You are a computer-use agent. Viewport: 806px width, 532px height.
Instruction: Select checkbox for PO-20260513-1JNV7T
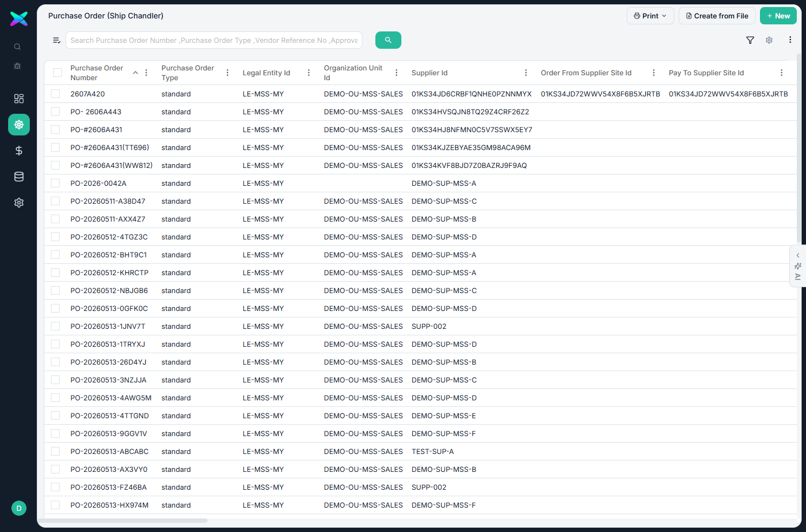tap(55, 326)
